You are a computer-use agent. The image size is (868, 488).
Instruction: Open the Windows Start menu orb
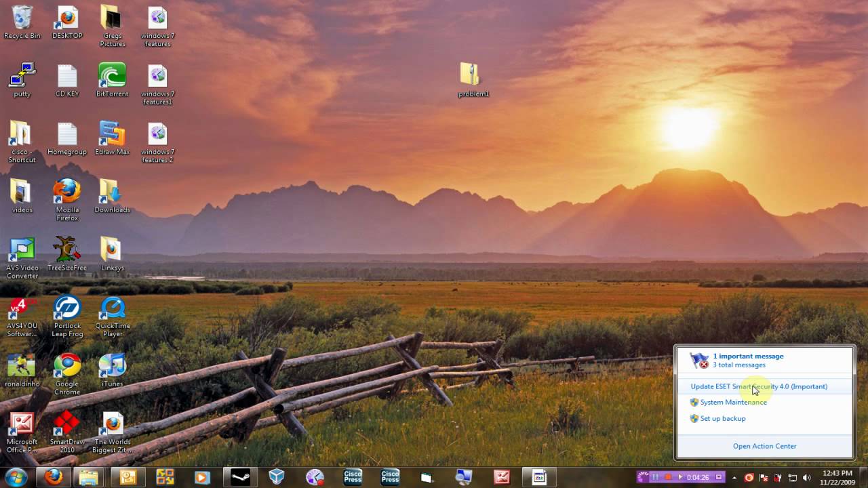[x=15, y=477]
